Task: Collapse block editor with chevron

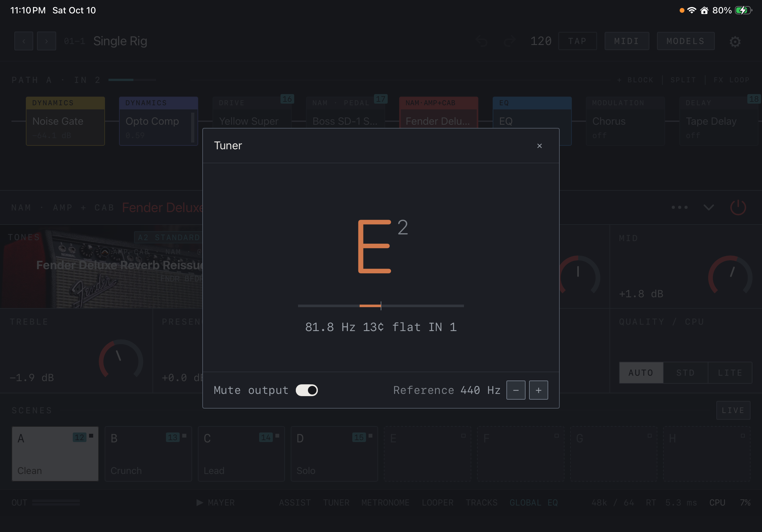Action: (709, 208)
